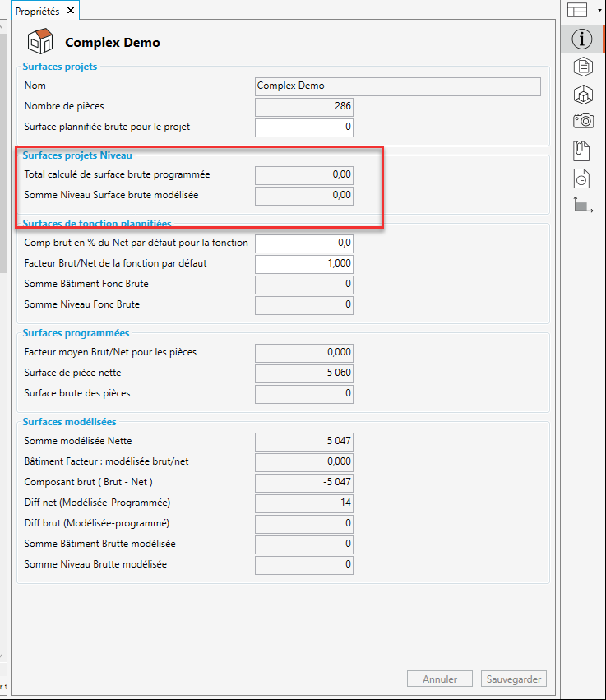Screen dimensions: 606x700
Task: Click the Surface de pièce nette value
Action: (x=304, y=373)
